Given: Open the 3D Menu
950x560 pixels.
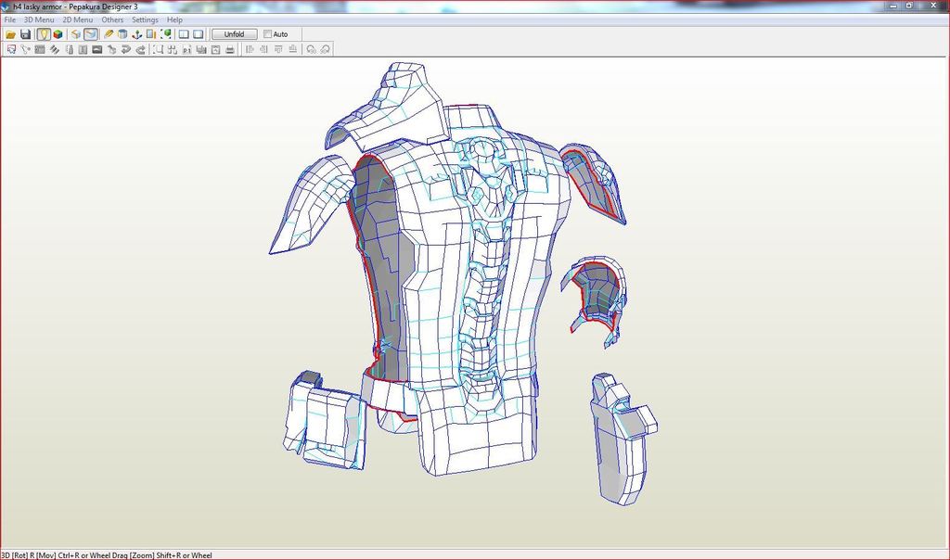Looking at the screenshot, I should click(x=38, y=19).
